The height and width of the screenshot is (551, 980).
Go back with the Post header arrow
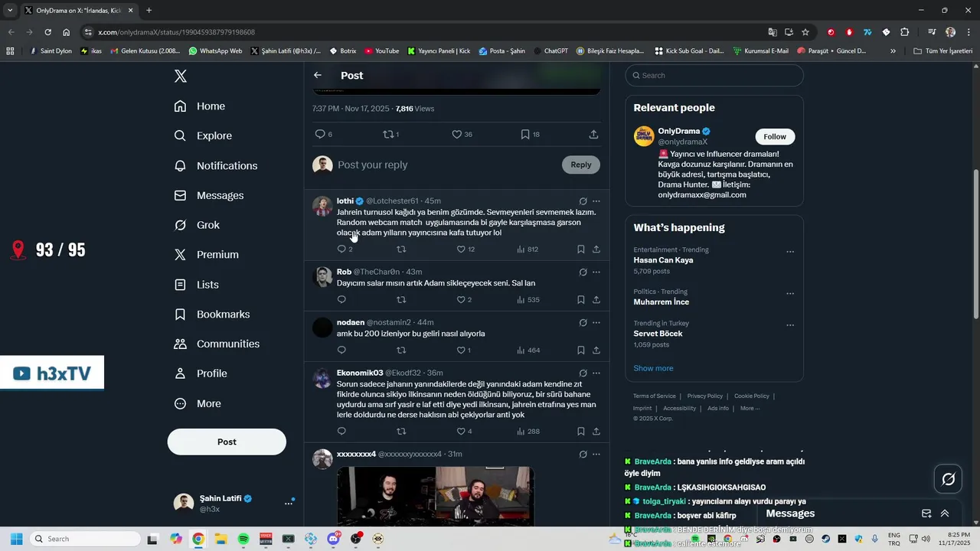coord(318,75)
